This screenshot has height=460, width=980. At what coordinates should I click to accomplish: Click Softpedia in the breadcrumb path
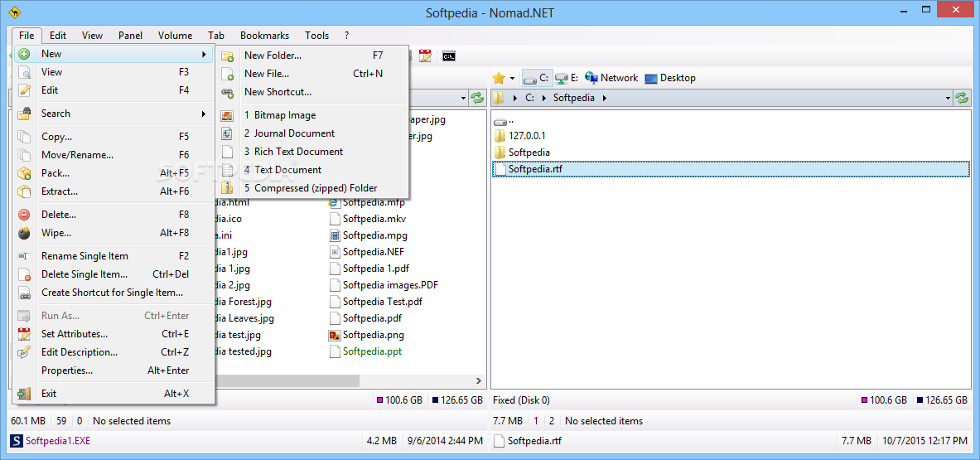[574, 98]
